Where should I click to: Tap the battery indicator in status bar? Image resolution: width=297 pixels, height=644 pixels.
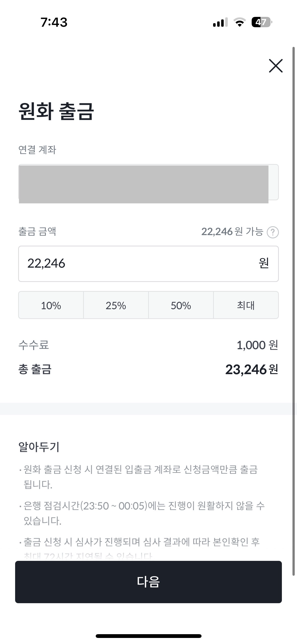[261, 22]
